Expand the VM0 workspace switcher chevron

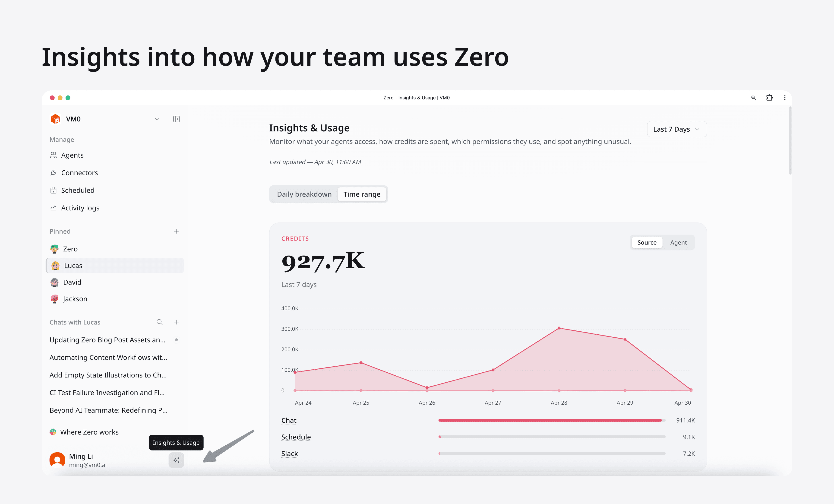pyautogui.click(x=157, y=119)
